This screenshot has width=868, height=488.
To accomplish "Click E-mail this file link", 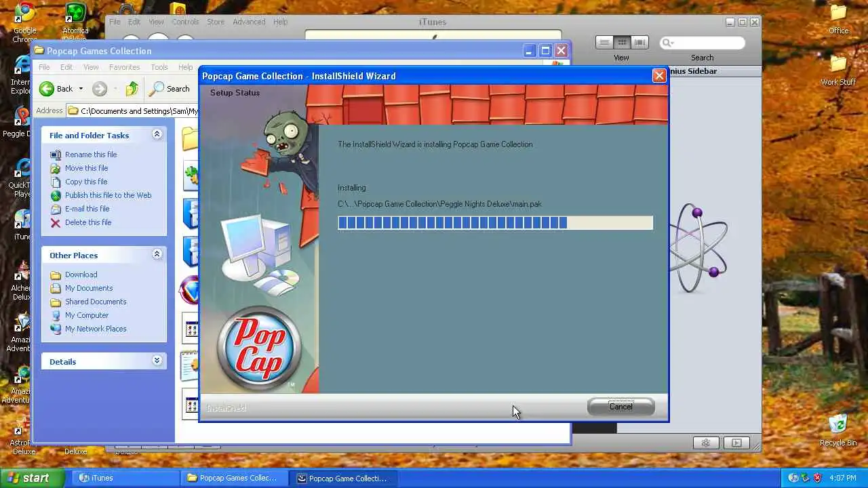I will pos(87,209).
